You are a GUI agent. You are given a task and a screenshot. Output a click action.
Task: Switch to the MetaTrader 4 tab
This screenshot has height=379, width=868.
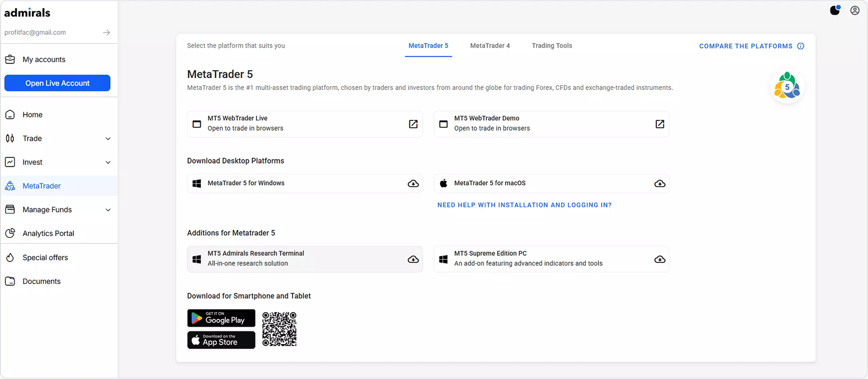490,46
